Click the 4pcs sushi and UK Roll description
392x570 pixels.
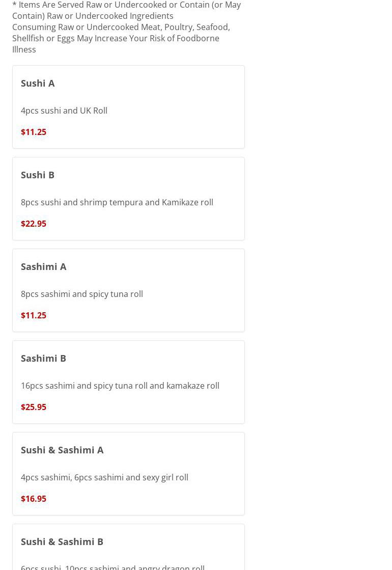click(64, 111)
